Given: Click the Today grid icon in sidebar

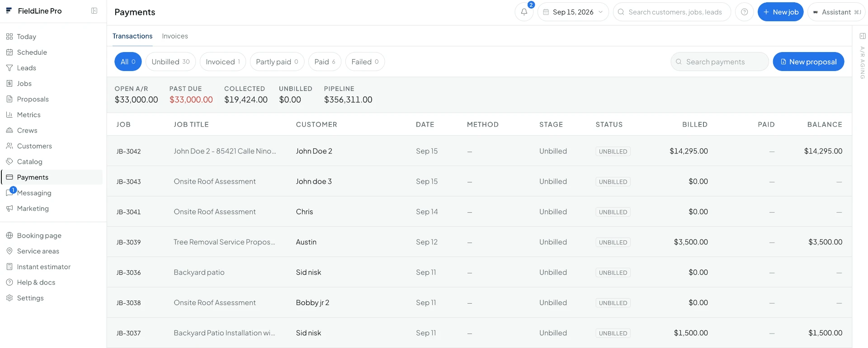Looking at the screenshot, I should (9, 37).
